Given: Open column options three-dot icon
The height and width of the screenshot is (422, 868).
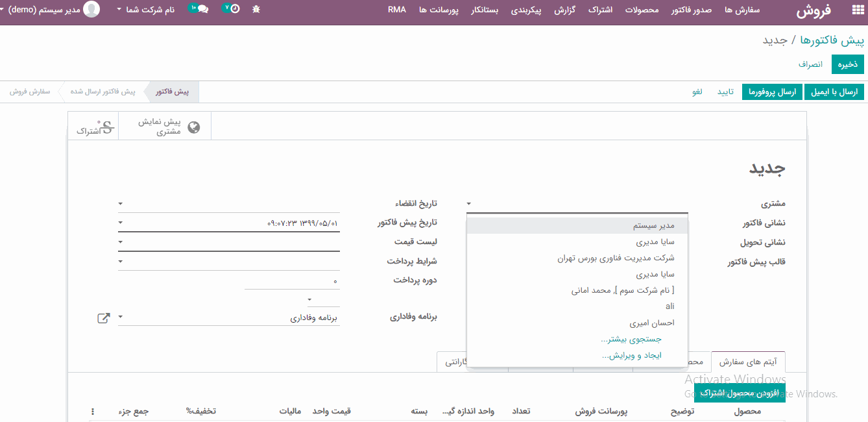Looking at the screenshot, I should [x=93, y=412].
